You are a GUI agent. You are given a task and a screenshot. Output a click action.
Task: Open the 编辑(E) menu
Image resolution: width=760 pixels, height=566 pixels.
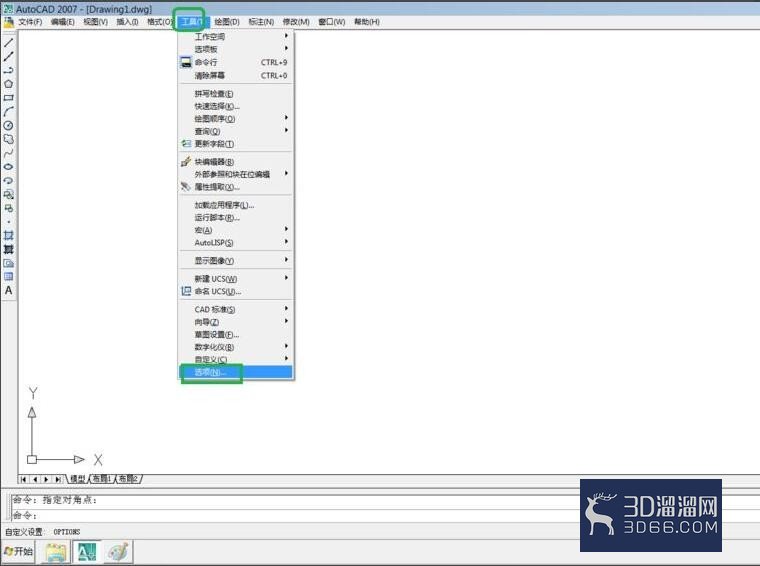(x=63, y=22)
